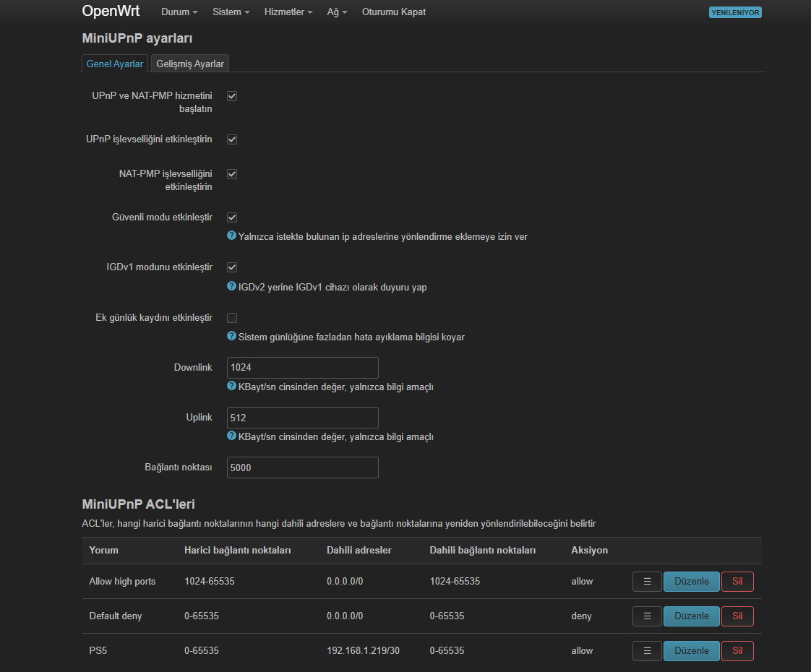Open the Sistem dropdown menu
The height and width of the screenshot is (672, 811).
coord(231,12)
